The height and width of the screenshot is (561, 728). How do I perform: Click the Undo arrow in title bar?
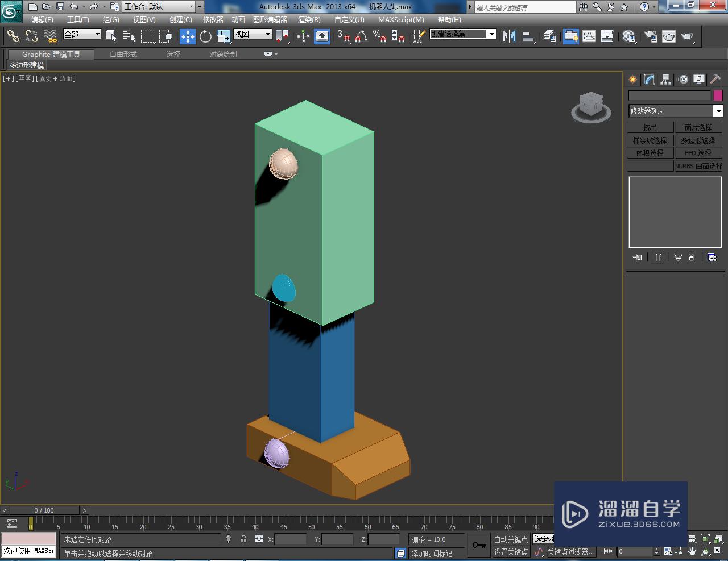[74, 7]
